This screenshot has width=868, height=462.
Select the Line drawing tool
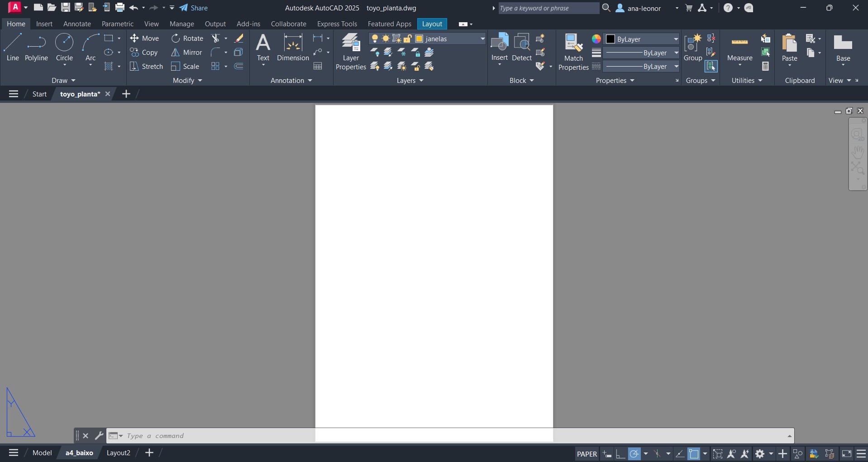point(12,48)
